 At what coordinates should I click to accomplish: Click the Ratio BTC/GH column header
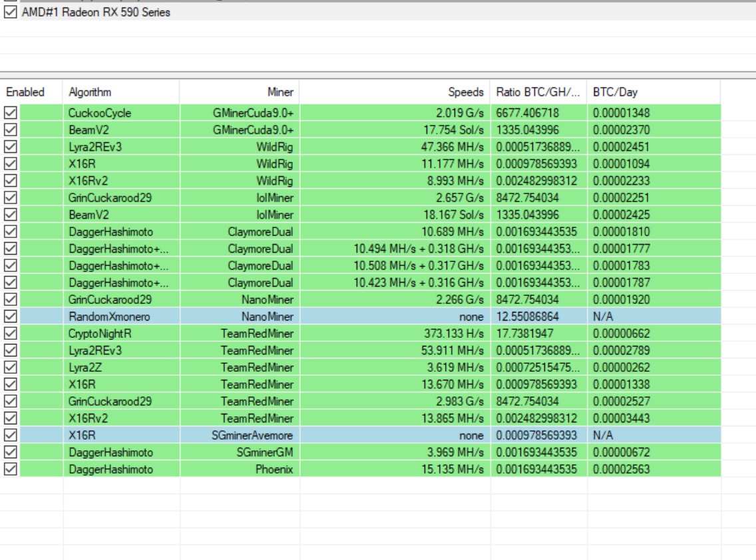point(538,92)
